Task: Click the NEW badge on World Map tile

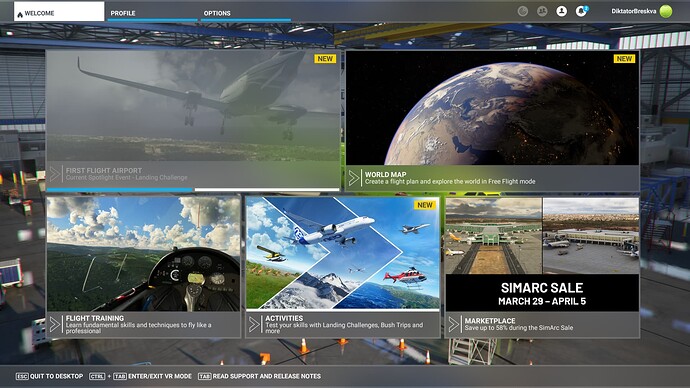Action: (x=624, y=59)
